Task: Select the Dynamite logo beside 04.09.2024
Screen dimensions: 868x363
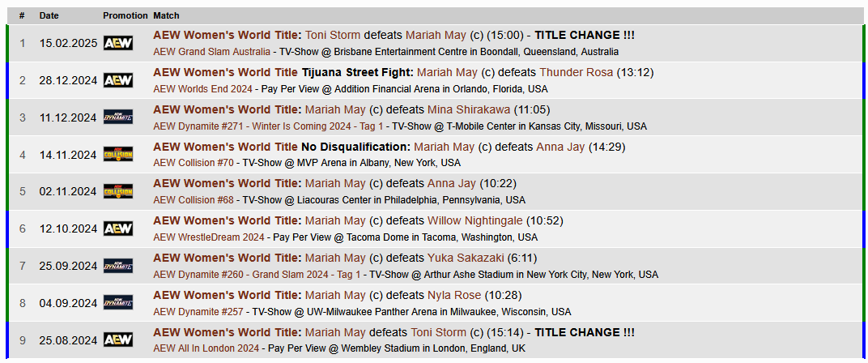Action: click(x=118, y=302)
